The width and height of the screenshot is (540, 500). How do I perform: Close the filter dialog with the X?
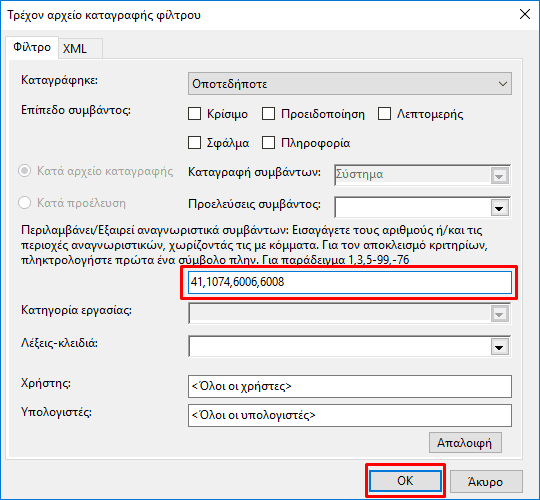point(525,14)
